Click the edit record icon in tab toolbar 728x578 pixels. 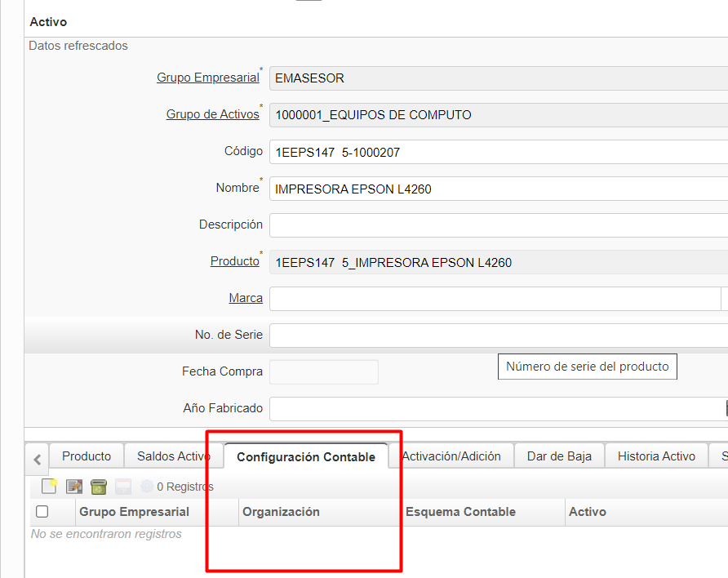coord(74,487)
